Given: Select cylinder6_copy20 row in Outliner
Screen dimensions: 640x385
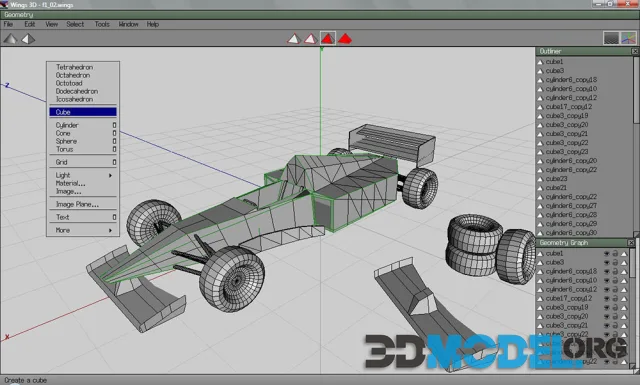Looking at the screenshot, I should click(x=584, y=161).
